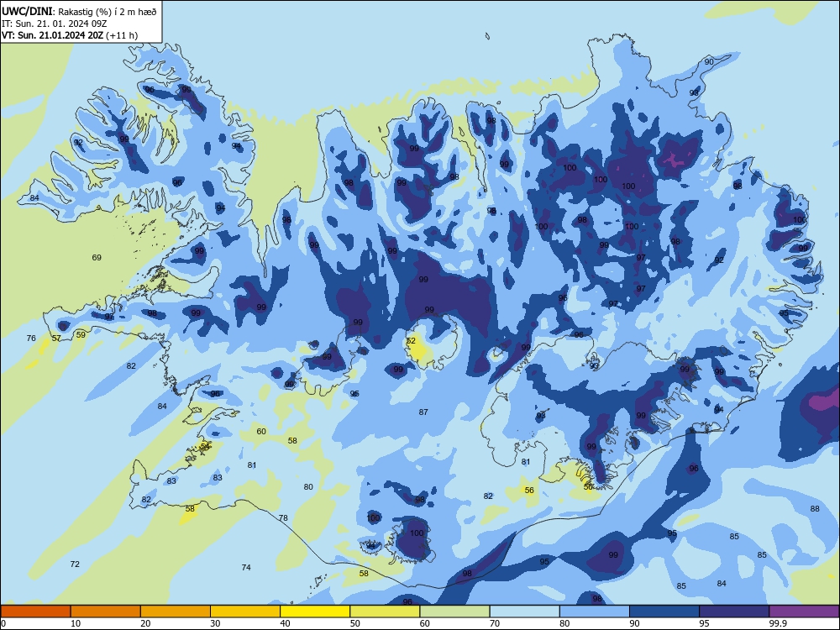Click the '30' legend tick label

click(x=215, y=623)
